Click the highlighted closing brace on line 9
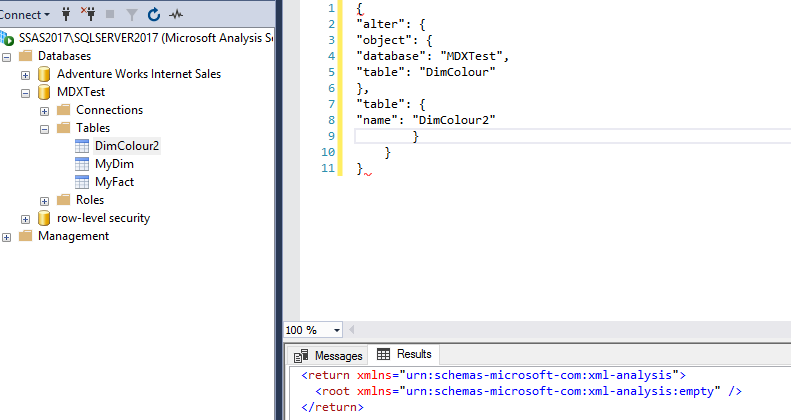Viewport: 791px width, 420px height. pyautogui.click(x=415, y=136)
